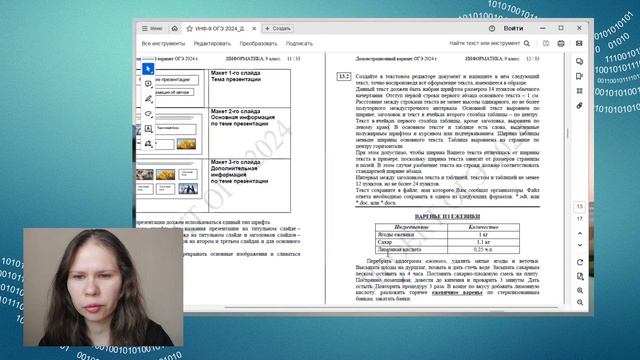This screenshot has width=640, height=360.
Task: Go to the Acrobat home screen icon
Action: (175, 29)
